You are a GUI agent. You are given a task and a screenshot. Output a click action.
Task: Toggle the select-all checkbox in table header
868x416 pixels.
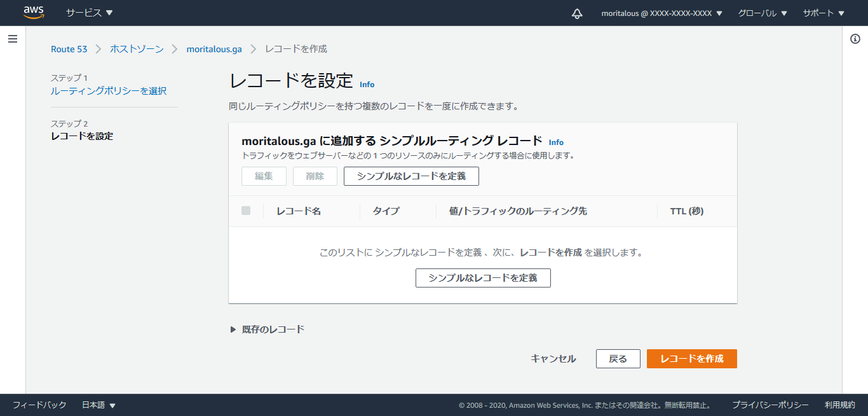[246, 211]
